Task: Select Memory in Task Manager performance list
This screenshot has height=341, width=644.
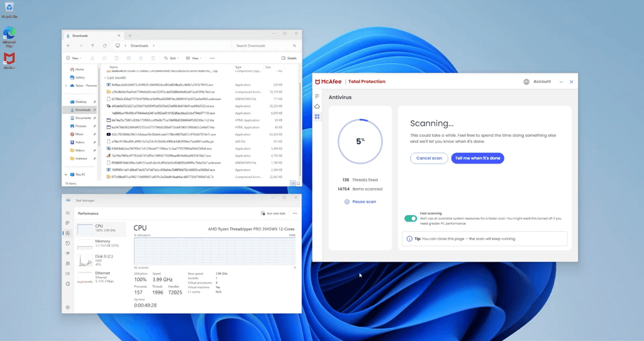Action: 101,243
